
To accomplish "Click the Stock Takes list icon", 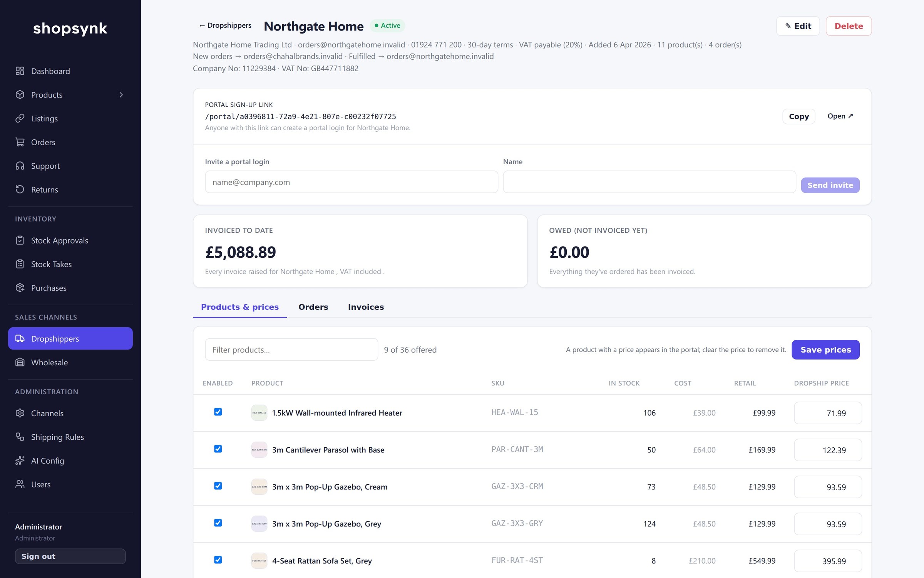I will (x=20, y=264).
